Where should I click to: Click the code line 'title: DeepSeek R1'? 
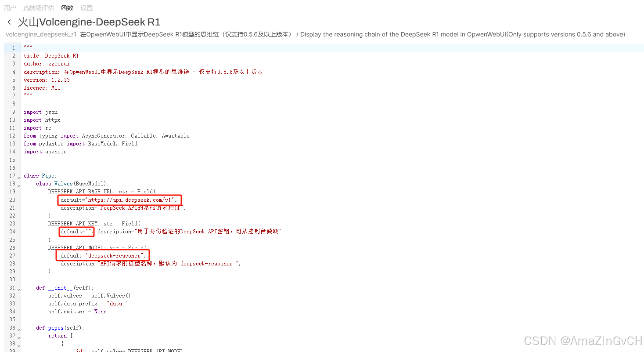(51, 56)
